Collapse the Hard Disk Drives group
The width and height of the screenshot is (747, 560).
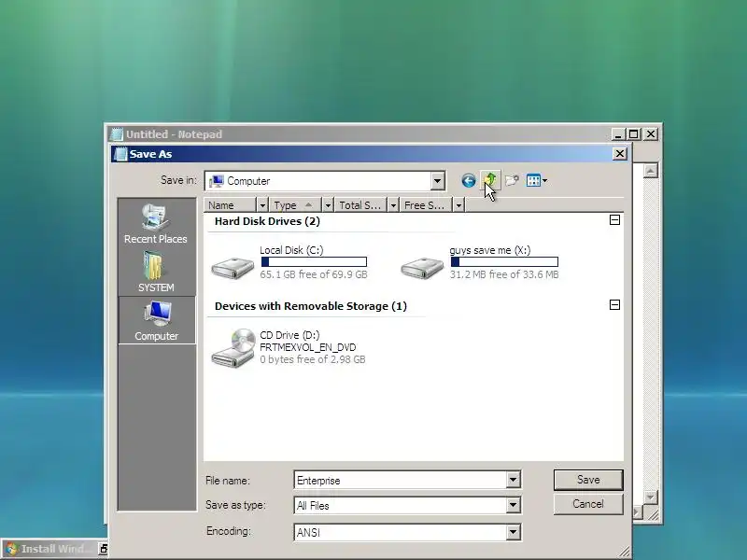tap(614, 220)
